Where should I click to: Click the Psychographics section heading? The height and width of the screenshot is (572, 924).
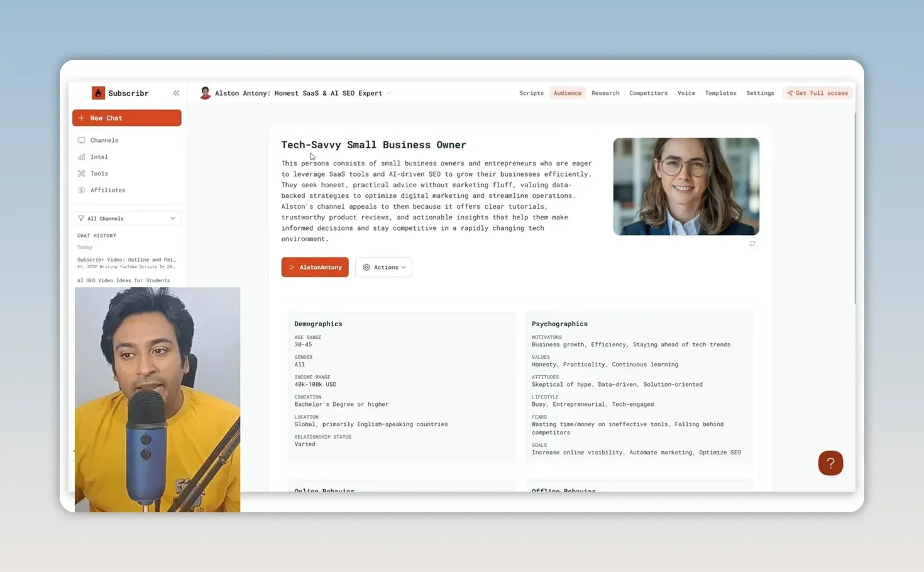(x=559, y=324)
